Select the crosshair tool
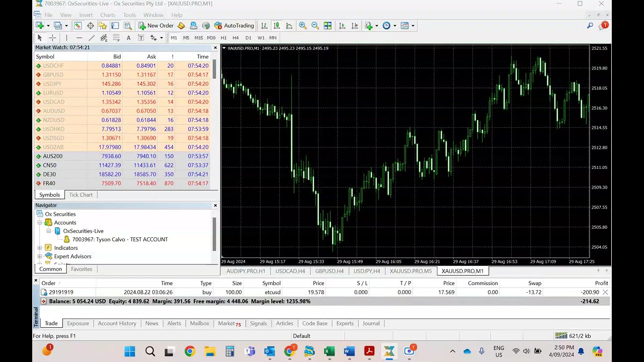Image resolution: width=644 pixels, height=362 pixels. (x=52, y=38)
